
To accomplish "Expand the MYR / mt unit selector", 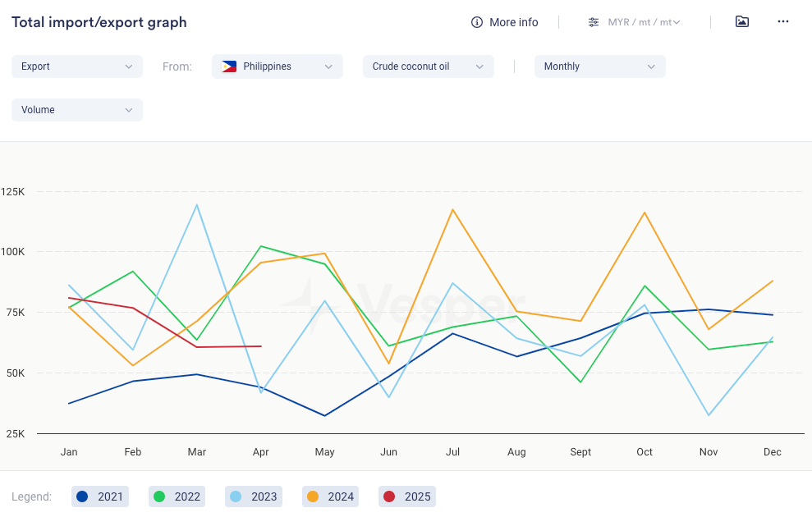I will 644,22.
